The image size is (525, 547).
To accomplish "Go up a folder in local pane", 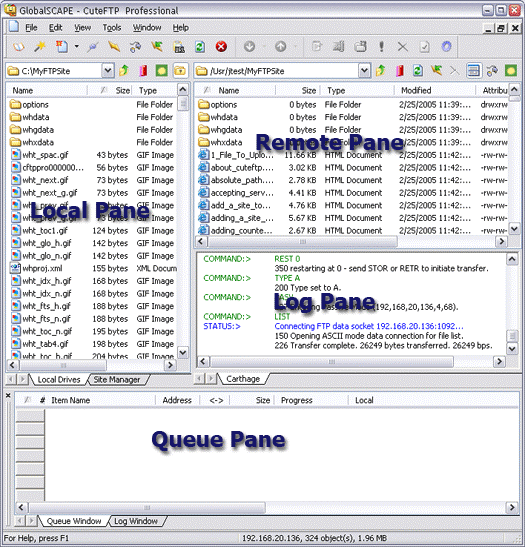I will (124, 71).
